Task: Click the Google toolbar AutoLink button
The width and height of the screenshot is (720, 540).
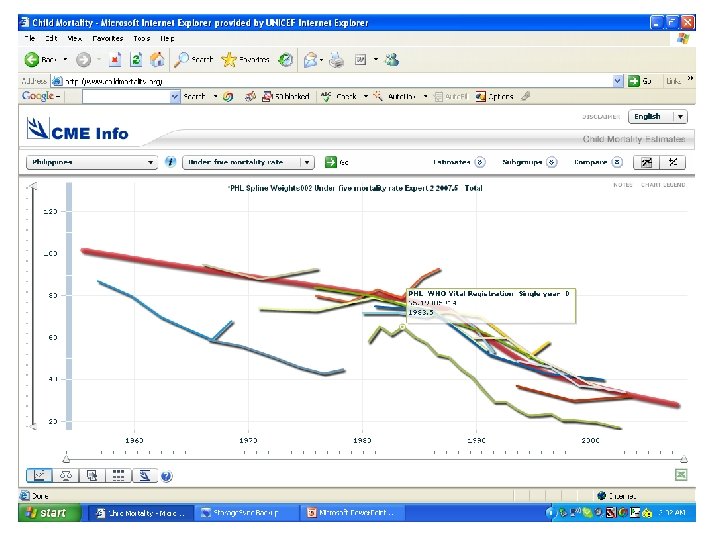Action: point(395,96)
